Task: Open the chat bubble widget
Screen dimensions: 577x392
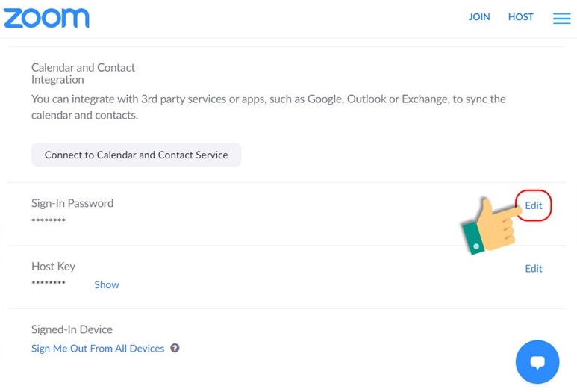Action: click(x=537, y=362)
